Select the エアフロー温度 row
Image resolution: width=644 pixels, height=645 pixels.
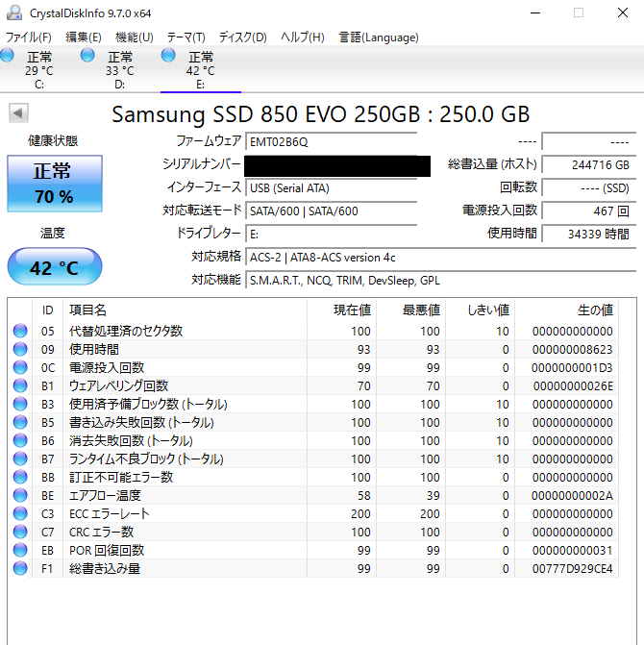click(x=315, y=495)
